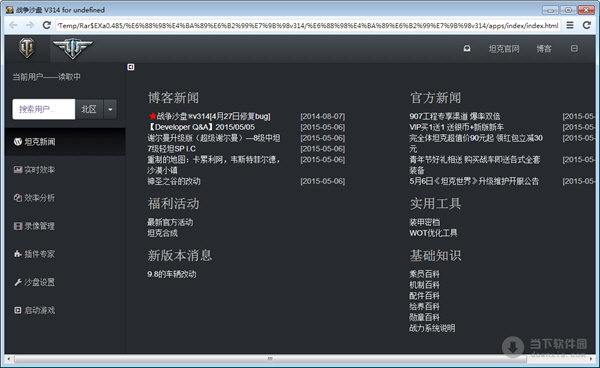Click the 北区 region button
The width and height of the screenshot is (600, 368).
89,109
